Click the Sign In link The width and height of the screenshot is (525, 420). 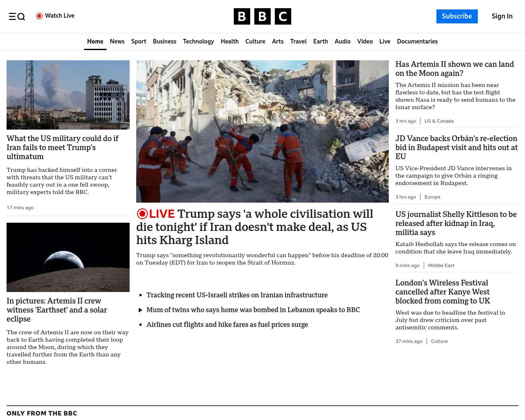pos(502,16)
